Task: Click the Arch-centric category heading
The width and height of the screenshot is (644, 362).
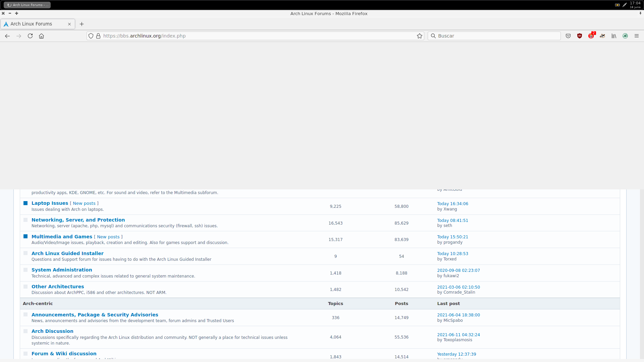Action: [38, 304]
